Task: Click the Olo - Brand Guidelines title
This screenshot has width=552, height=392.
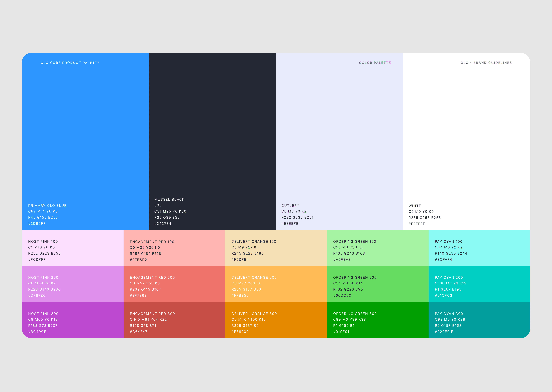Action: coord(486,63)
